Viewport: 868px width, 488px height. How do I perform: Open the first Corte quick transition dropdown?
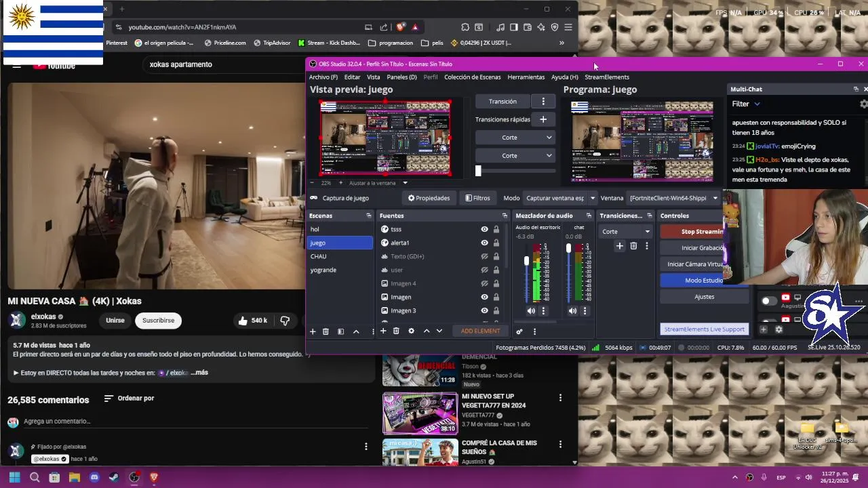point(515,138)
